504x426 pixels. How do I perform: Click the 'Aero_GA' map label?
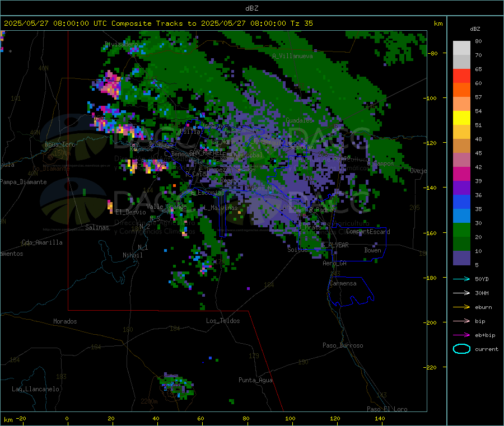coord(334,263)
